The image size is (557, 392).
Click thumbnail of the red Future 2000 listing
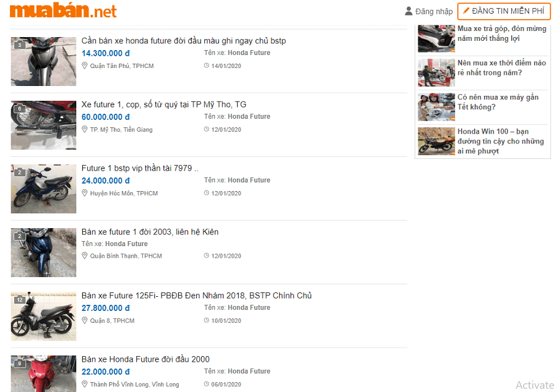(x=43, y=374)
